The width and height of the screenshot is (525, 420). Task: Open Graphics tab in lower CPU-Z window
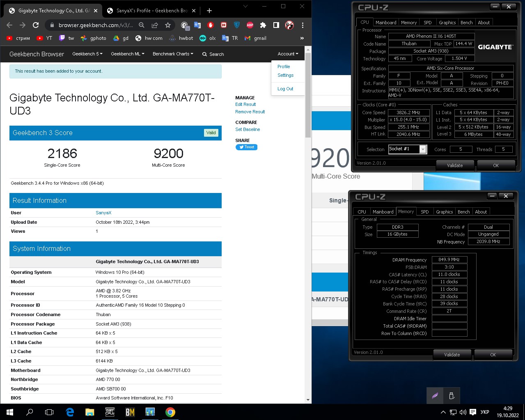tap(445, 212)
